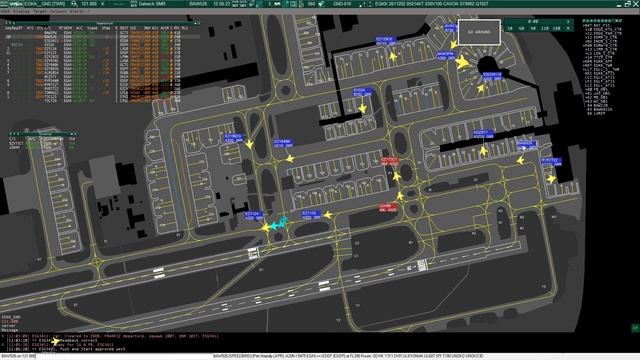Open the Colours menu

point(58,11)
